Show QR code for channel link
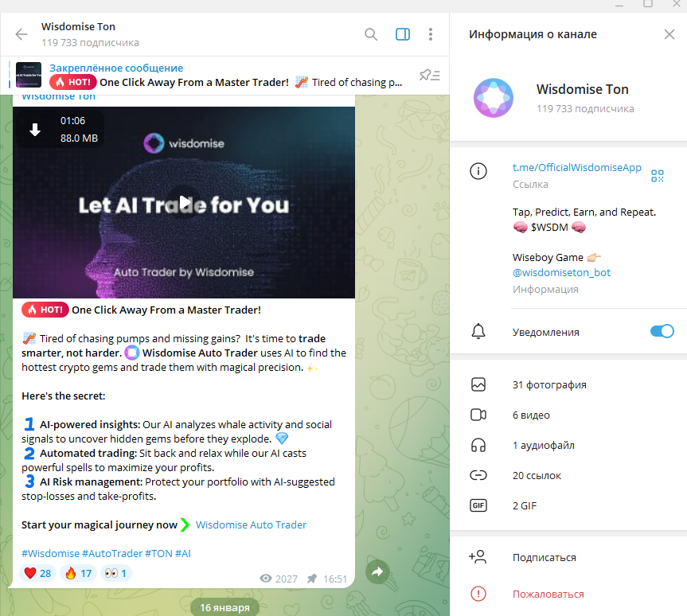Viewport: 687px width, 616px height. coord(658,176)
